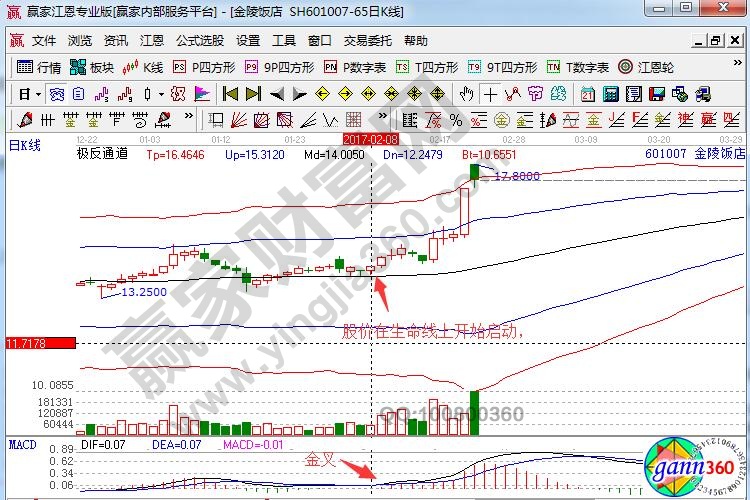The width and height of the screenshot is (750, 500).
Task: Select the hand pan tool
Action: (467, 94)
